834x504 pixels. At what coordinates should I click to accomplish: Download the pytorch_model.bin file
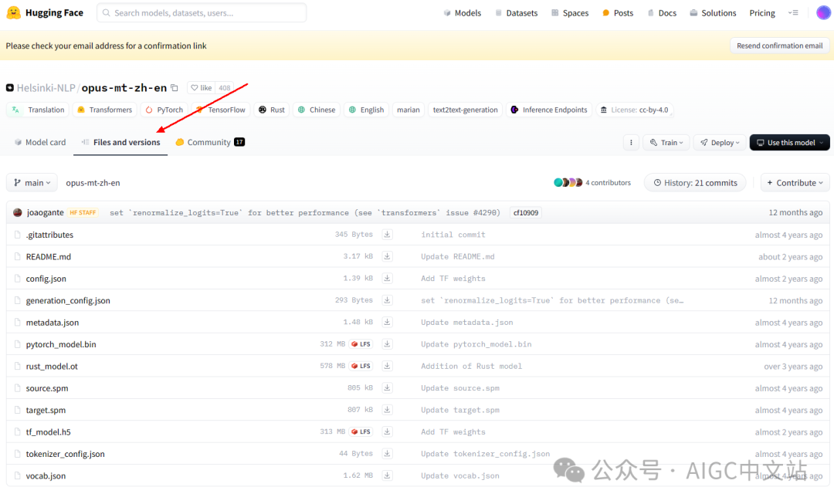point(387,344)
